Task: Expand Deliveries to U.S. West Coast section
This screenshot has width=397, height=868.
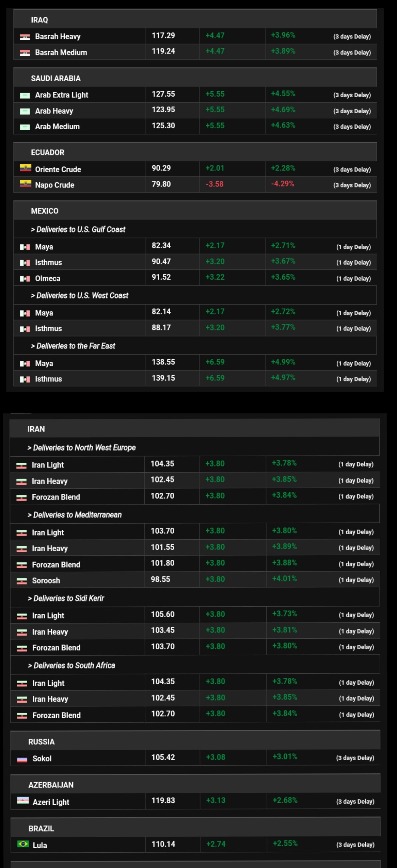Action: click(x=79, y=296)
